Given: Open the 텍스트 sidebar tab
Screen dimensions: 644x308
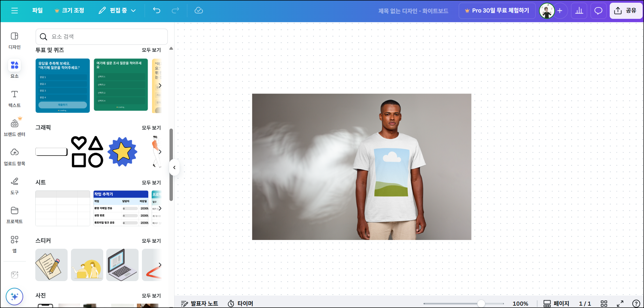Looking at the screenshot, I should [x=14, y=99].
